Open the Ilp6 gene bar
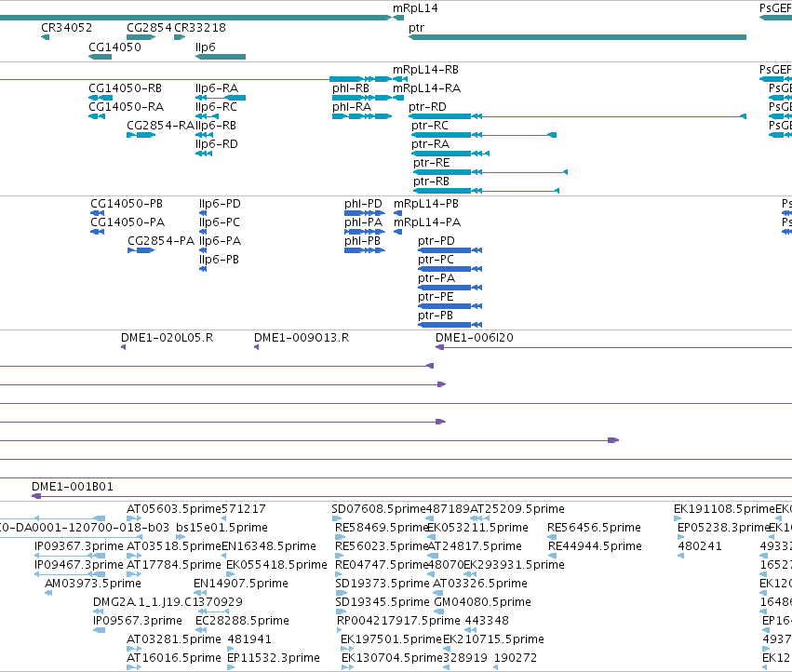The height and width of the screenshot is (672, 792). (221, 57)
